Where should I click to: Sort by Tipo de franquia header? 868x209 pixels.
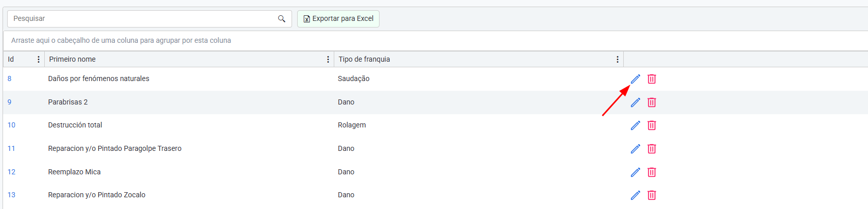pyautogui.click(x=364, y=60)
